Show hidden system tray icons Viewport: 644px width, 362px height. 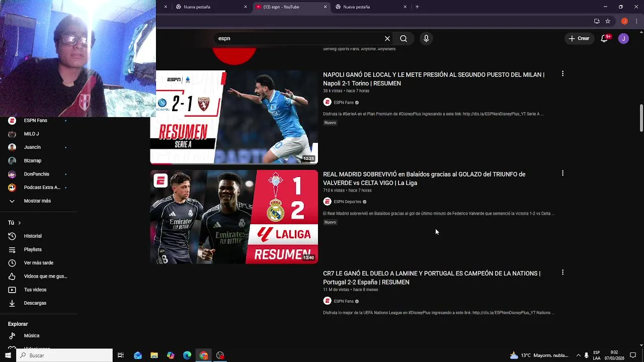tap(578, 355)
